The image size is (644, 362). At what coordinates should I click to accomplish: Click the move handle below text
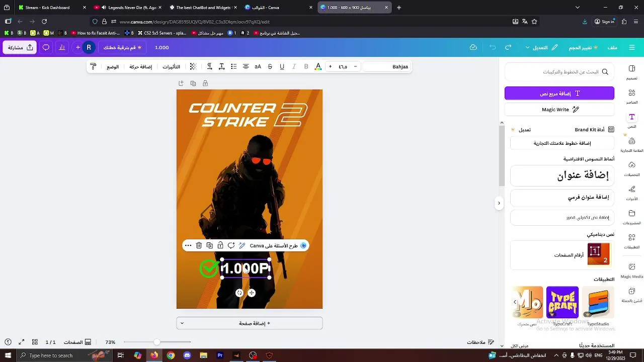[x=252, y=293]
